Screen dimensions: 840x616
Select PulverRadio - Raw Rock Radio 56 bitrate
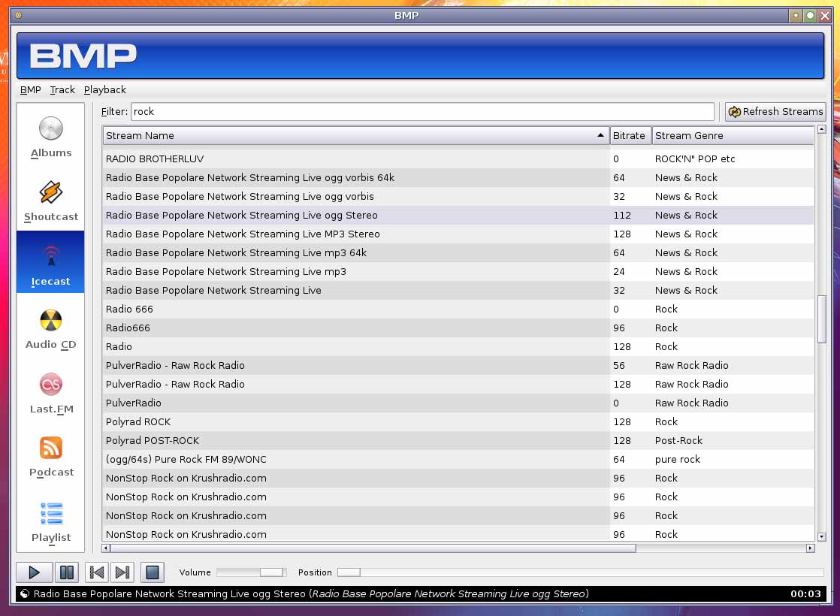click(458, 365)
